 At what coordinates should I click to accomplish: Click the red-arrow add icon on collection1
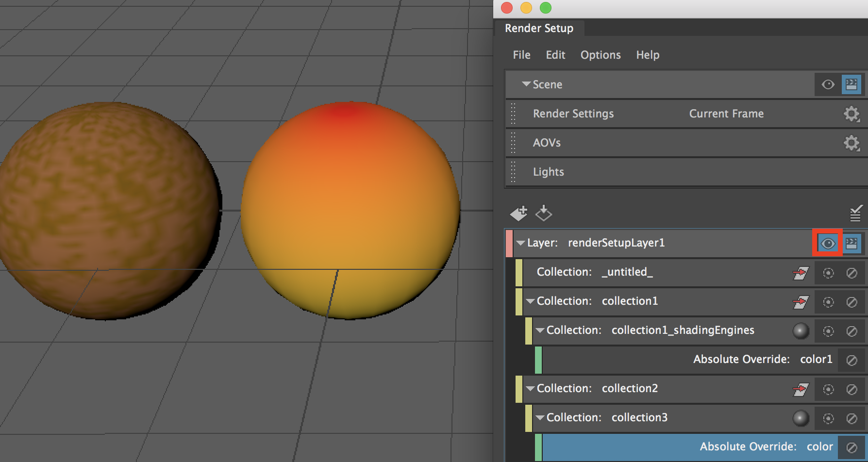(801, 301)
